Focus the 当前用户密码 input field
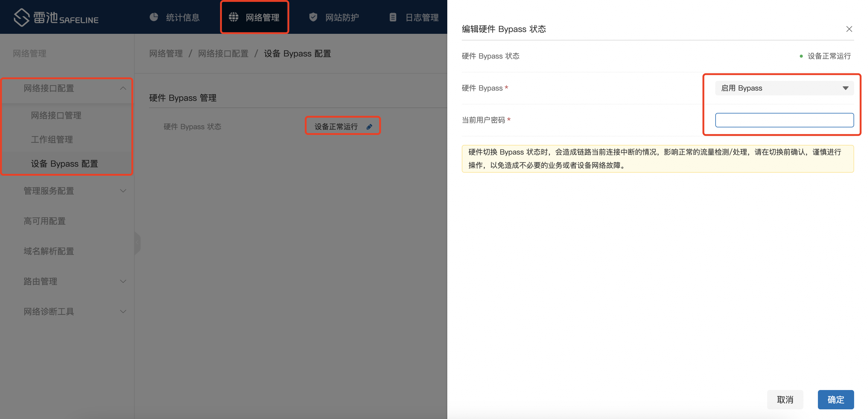Image resolution: width=868 pixels, height=419 pixels. pyautogui.click(x=784, y=120)
